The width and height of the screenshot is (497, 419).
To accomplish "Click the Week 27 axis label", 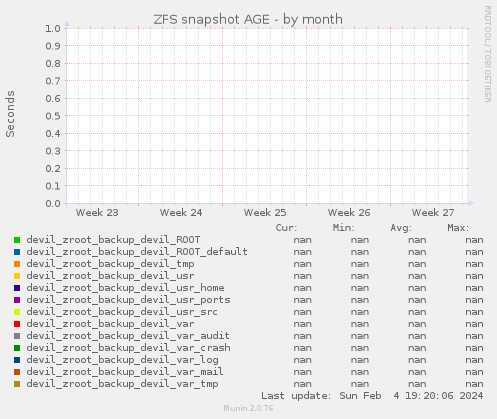I will coord(433,213).
